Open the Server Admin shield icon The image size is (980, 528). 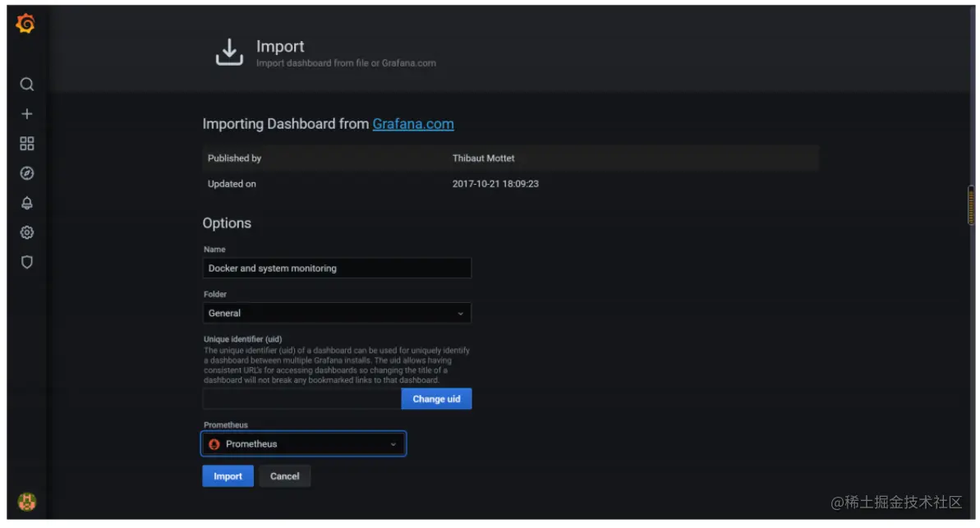tap(27, 262)
